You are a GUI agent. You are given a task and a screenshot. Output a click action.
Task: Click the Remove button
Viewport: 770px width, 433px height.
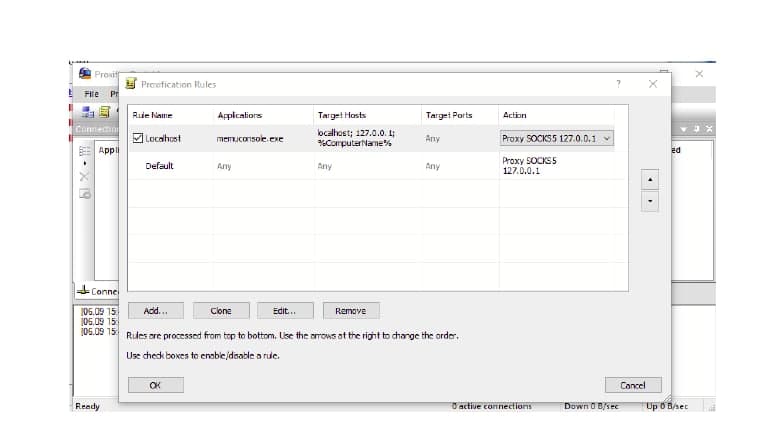point(350,311)
